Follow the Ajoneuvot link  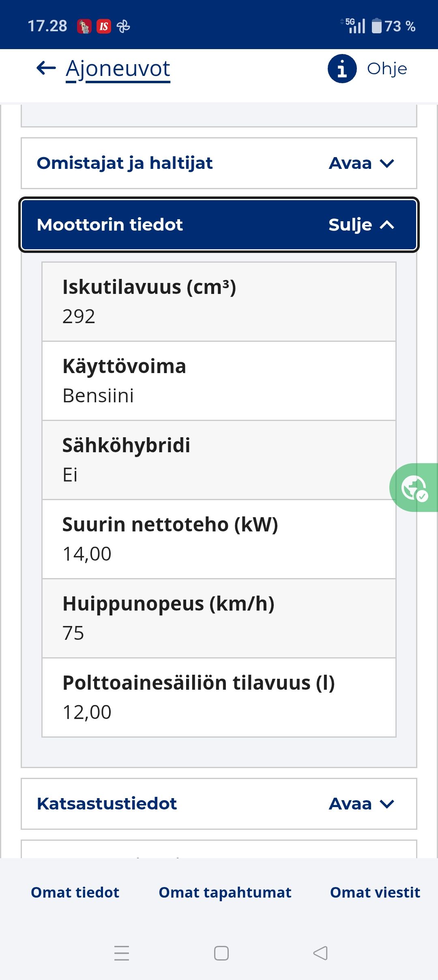pyautogui.click(x=118, y=69)
